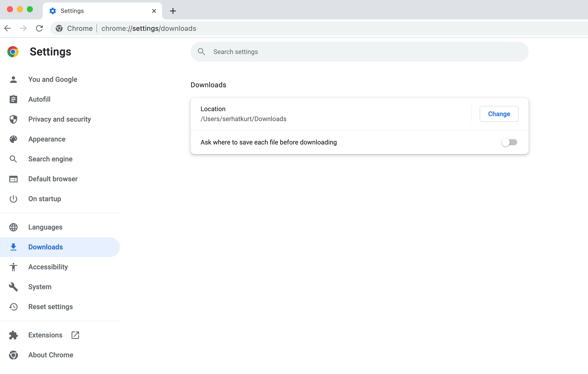Click Change to modify download location

[x=499, y=114]
